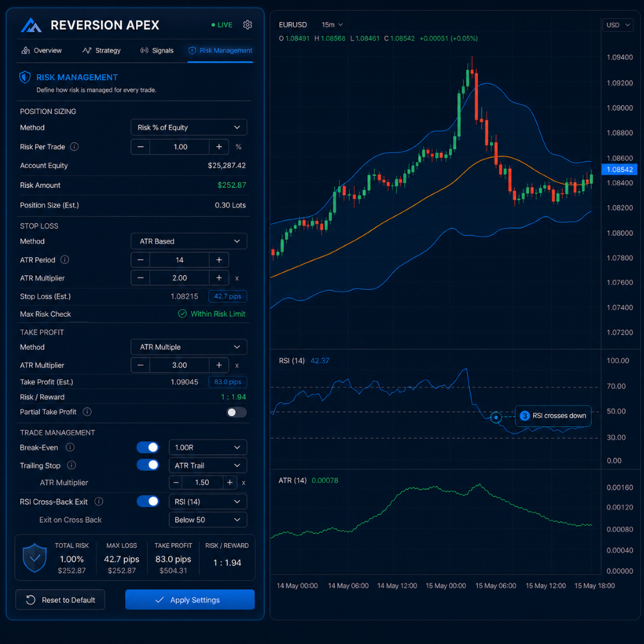
Task: Show info for RSI Cross-Back Exit
Action: [x=98, y=501]
